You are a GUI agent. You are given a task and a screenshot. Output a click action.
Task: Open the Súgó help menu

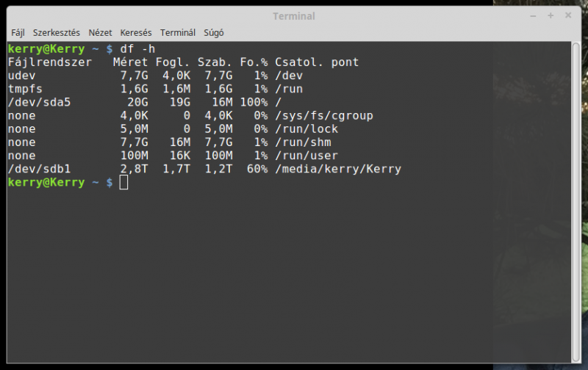point(214,33)
